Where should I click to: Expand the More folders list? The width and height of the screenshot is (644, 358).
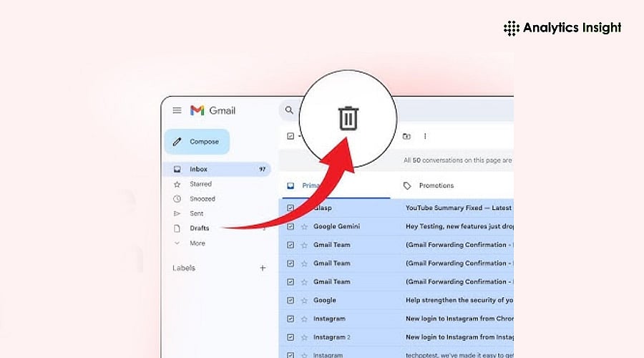coord(197,243)
